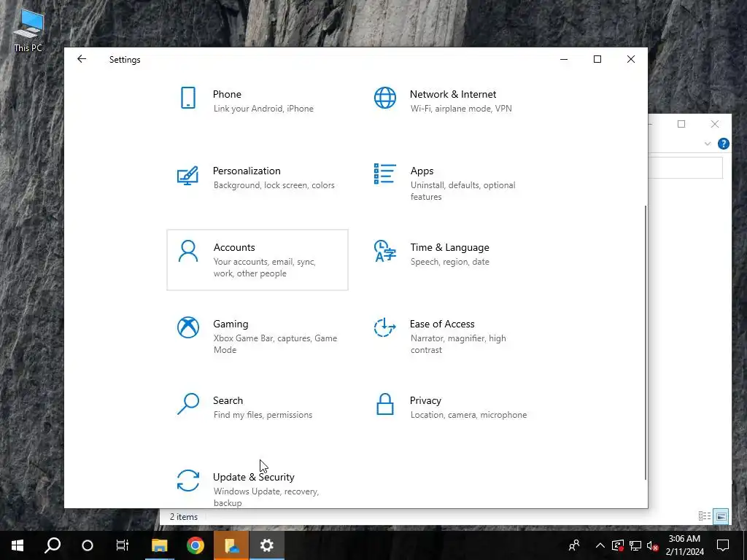Click the '2 items' status bar text
The image size is (747, 560).
pyautogui.click(x=184, y=517)
